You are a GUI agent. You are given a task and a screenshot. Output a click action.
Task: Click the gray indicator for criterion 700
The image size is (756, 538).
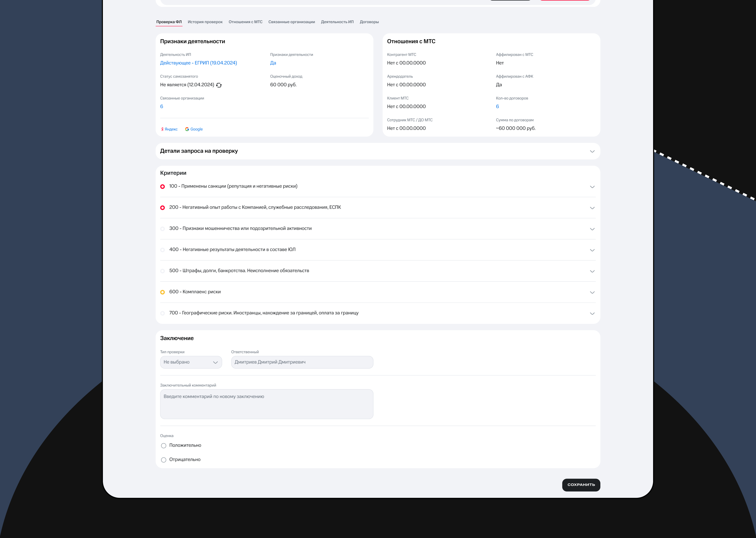[x=162, y=313]
